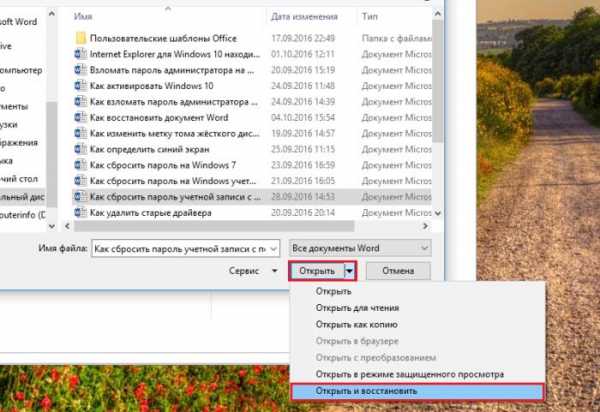
Task: Click Word icon of Как определить синий экран
Action: (80, 149)
